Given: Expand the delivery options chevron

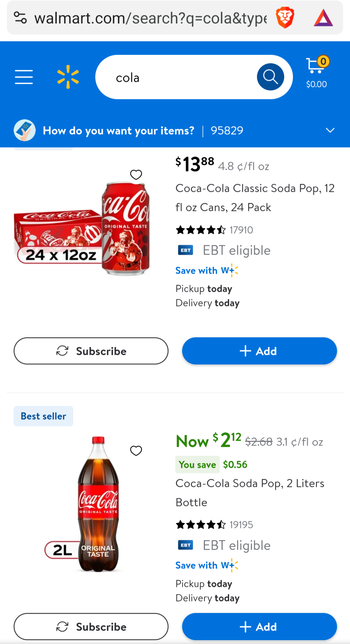Looking at the screenshot, I should point(330,130).
